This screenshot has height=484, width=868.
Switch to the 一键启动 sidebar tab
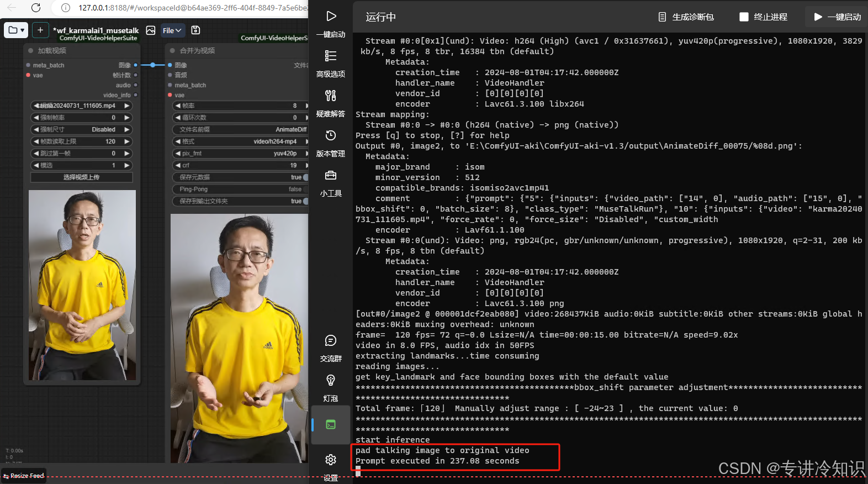click(x=330, y=22)
